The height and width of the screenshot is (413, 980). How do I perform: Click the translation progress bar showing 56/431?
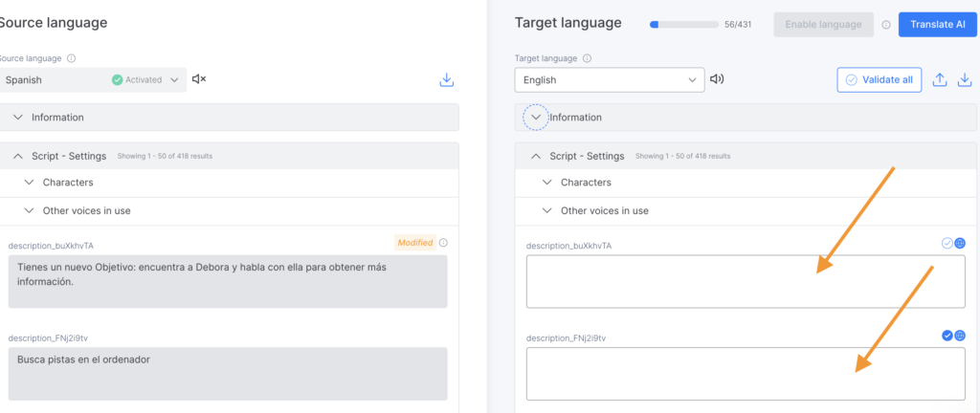tap(681, 24)
